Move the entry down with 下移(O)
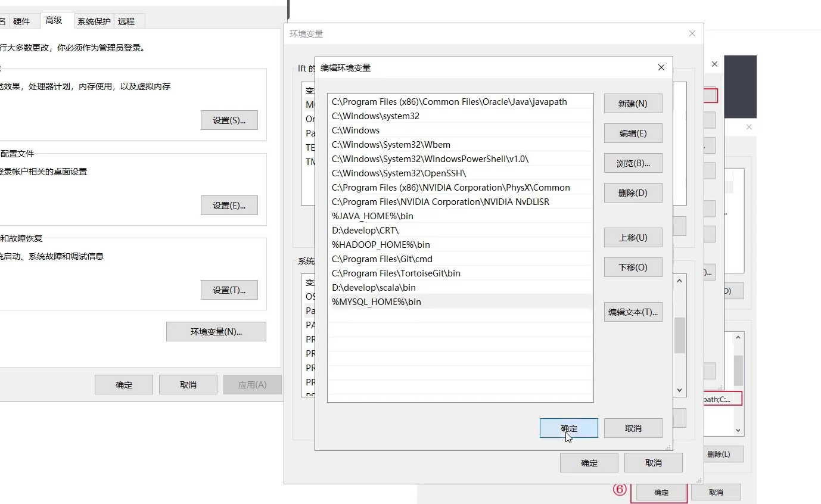821x504 pixels. (x=633, y=267)
